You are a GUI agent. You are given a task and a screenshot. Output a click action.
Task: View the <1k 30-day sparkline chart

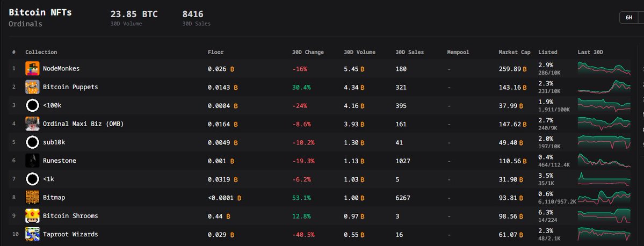tap(604, 179)
